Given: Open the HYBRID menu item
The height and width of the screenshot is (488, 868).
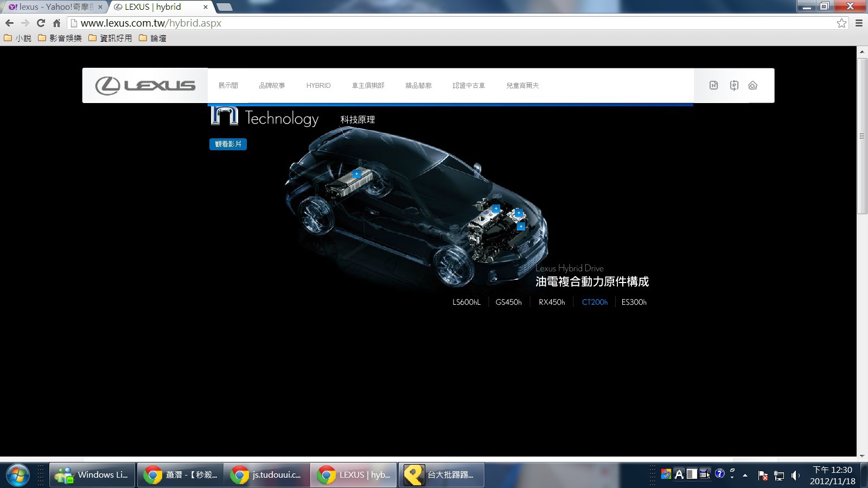Looking at the screenshot, I should [318, 86].
